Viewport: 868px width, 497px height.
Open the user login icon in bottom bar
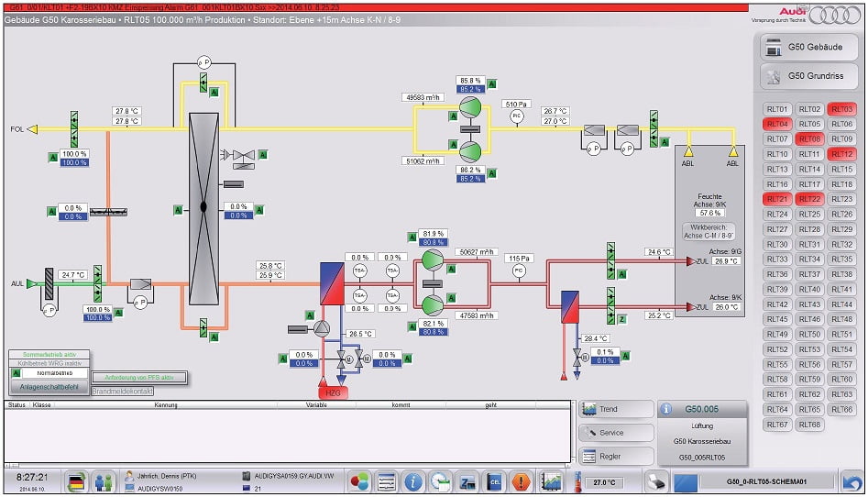tap(104, 481)
